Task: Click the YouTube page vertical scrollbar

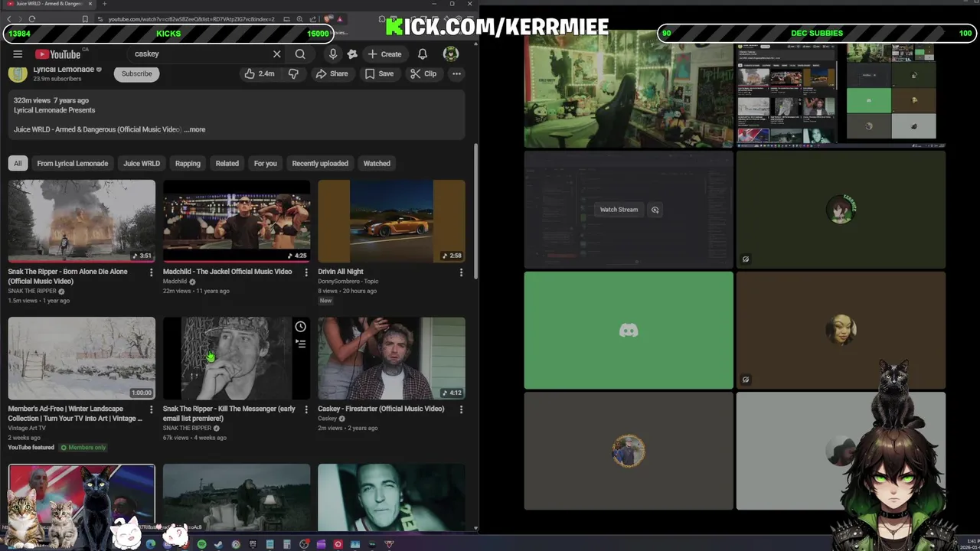Action: pos(475,210)
